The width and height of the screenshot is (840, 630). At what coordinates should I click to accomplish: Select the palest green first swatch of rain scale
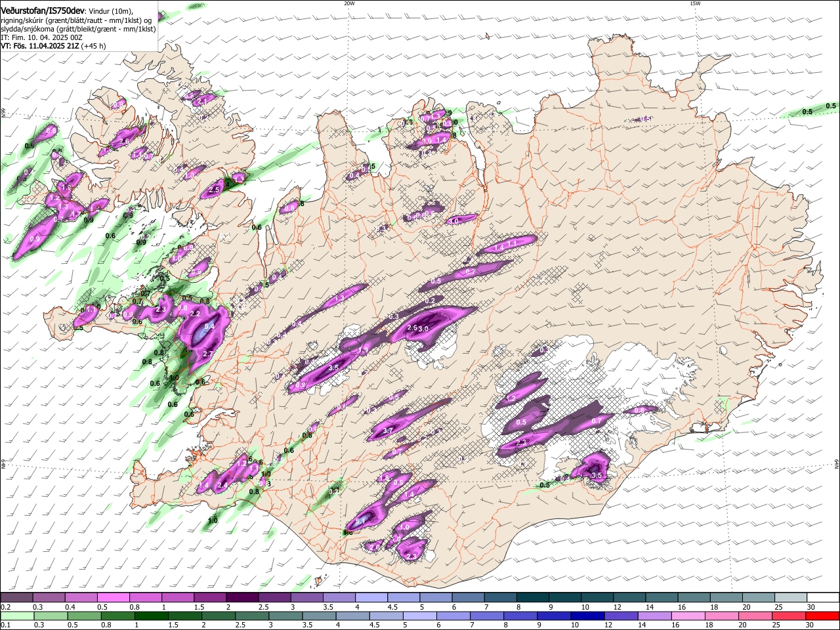16,616
